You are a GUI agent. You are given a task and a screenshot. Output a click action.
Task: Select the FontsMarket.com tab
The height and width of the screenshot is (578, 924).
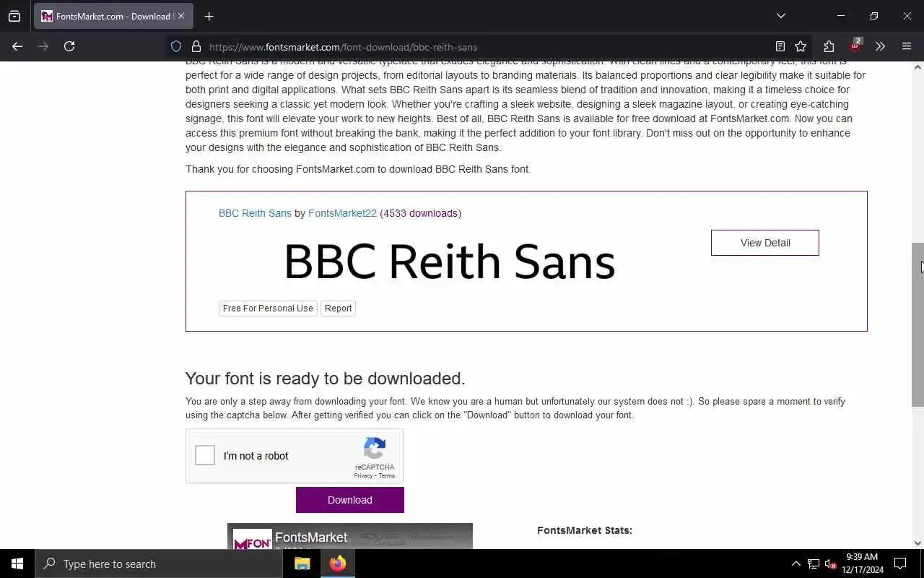pos(113,16)
